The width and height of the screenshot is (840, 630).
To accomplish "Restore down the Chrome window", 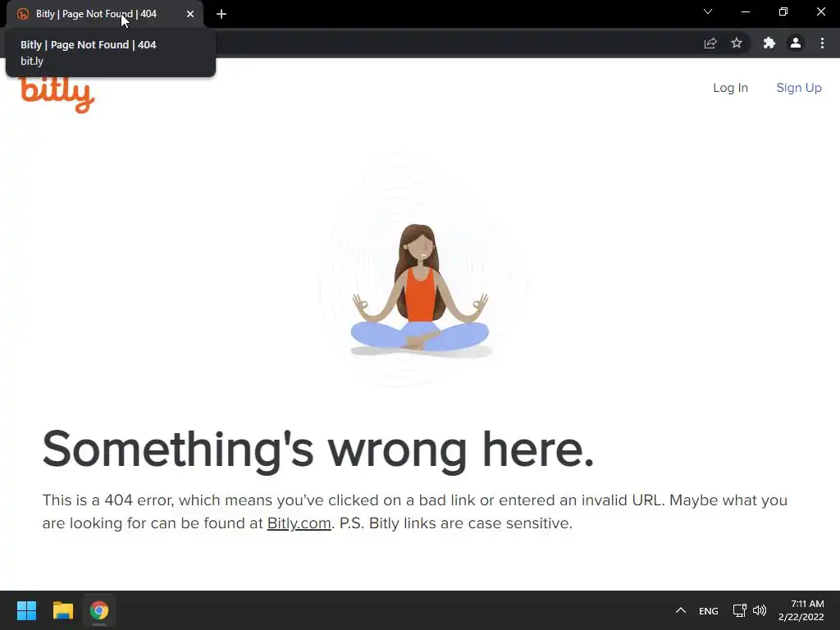I will (x=783, y=11).
